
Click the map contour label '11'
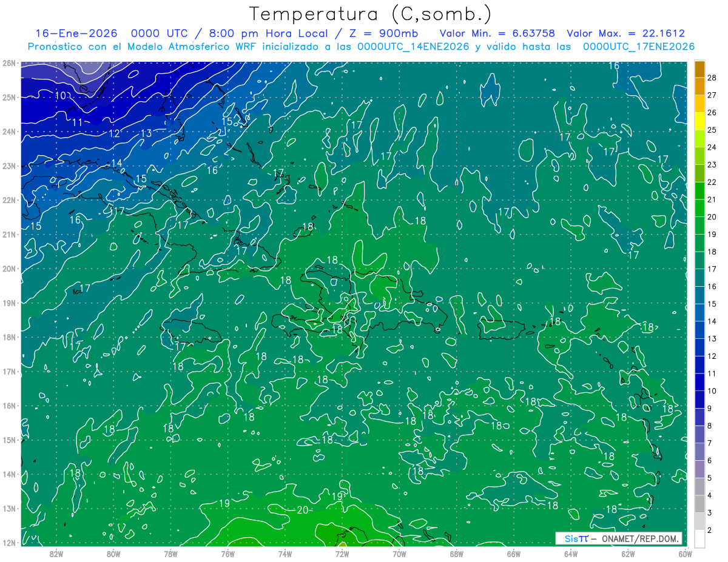coord(77,122)
